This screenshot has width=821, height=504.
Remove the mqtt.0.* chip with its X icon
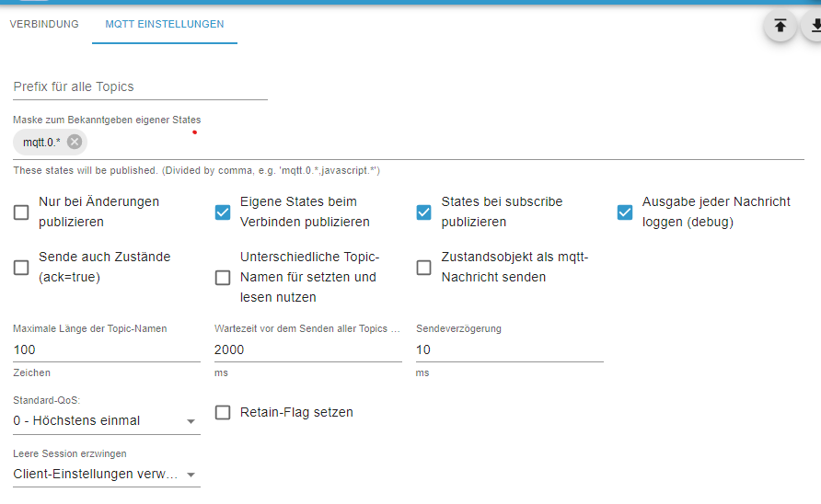click(75, 142)
